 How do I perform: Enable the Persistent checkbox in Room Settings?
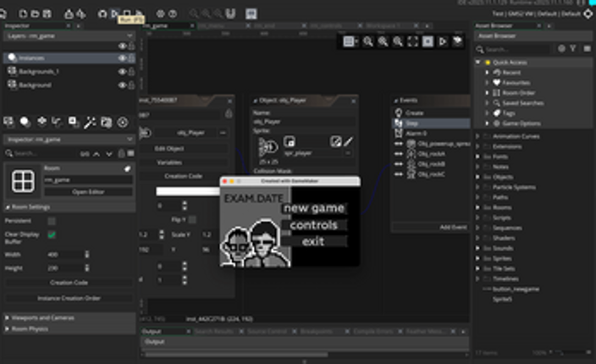(52, 221)
